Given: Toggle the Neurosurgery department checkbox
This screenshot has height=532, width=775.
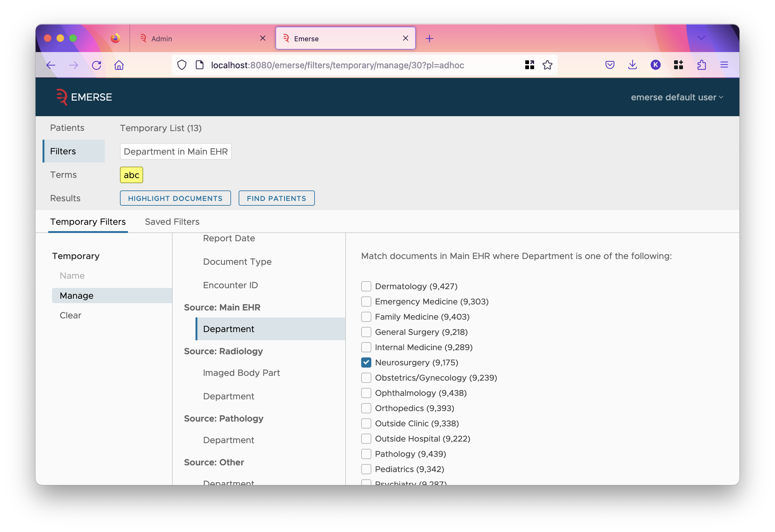Looking at the screenshot, I should (366, 362).
